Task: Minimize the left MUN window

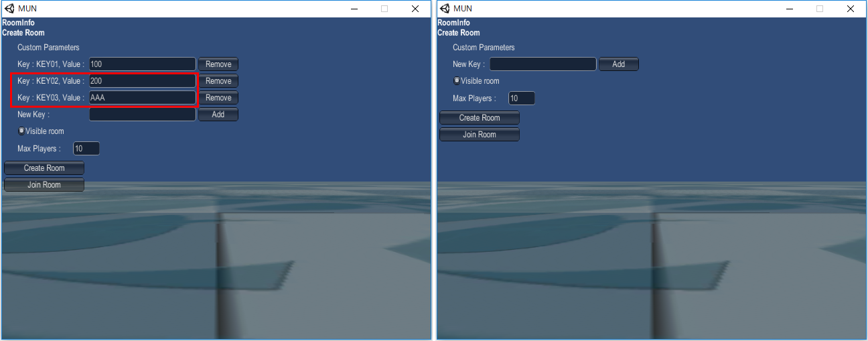Action: point(354,9)
